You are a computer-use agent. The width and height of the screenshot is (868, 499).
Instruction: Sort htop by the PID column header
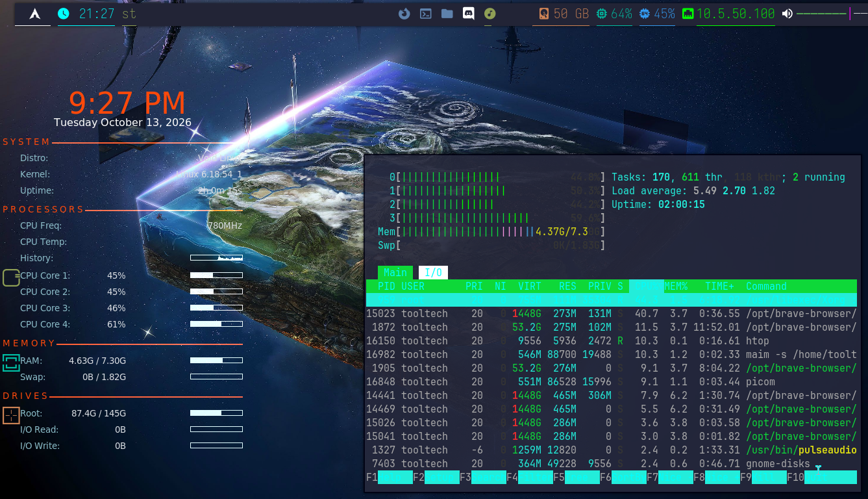coord(386,286)
